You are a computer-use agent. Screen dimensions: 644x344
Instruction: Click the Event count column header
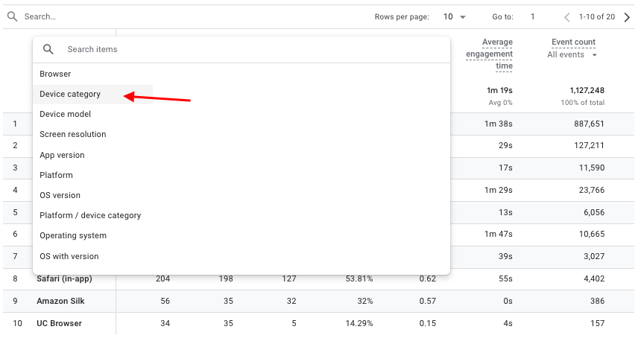point(573,42)
